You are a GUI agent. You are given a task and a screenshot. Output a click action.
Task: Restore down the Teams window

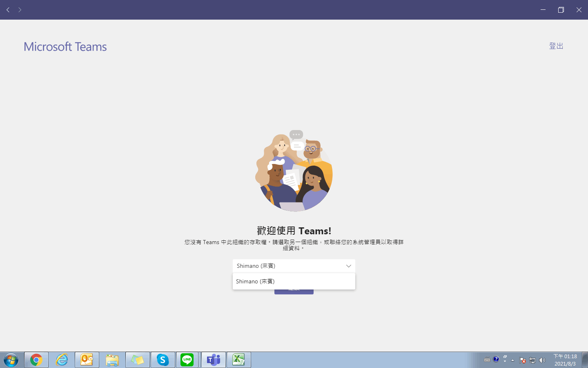tap(561, 10)
